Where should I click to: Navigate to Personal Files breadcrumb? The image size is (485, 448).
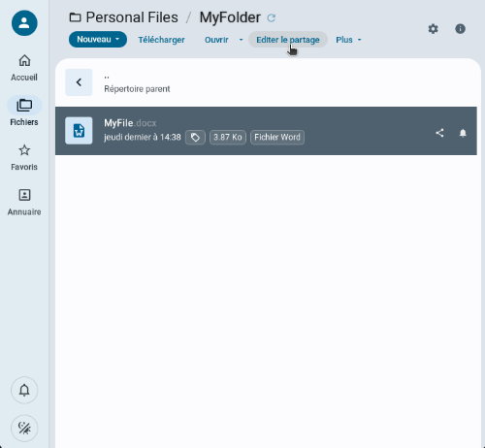[132, 17]
